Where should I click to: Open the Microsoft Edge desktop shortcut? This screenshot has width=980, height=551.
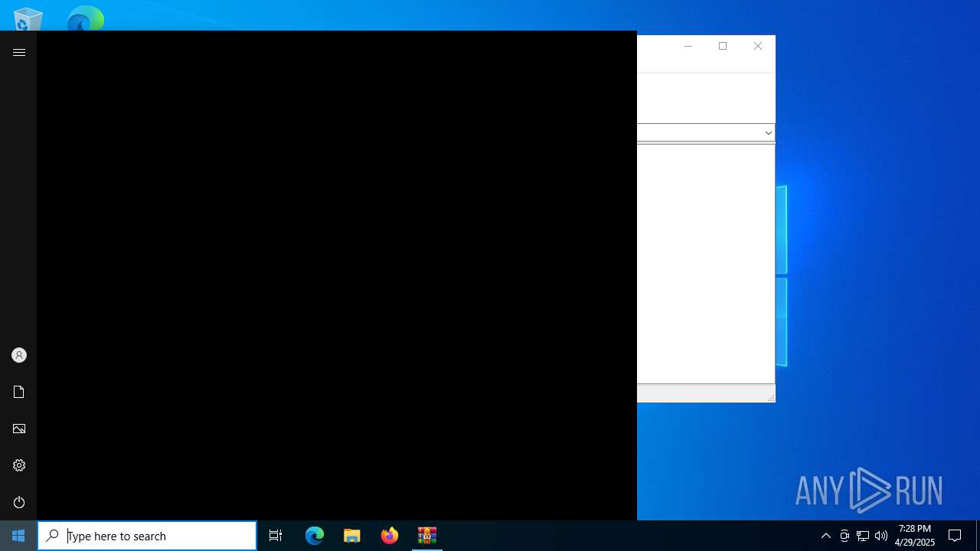pos(85,18)
